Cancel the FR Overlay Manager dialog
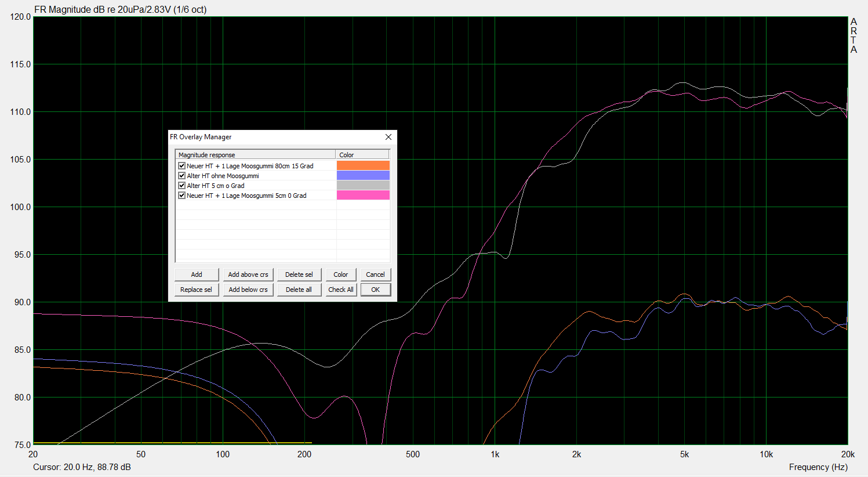Screen dimensions: 868x477 375,274
